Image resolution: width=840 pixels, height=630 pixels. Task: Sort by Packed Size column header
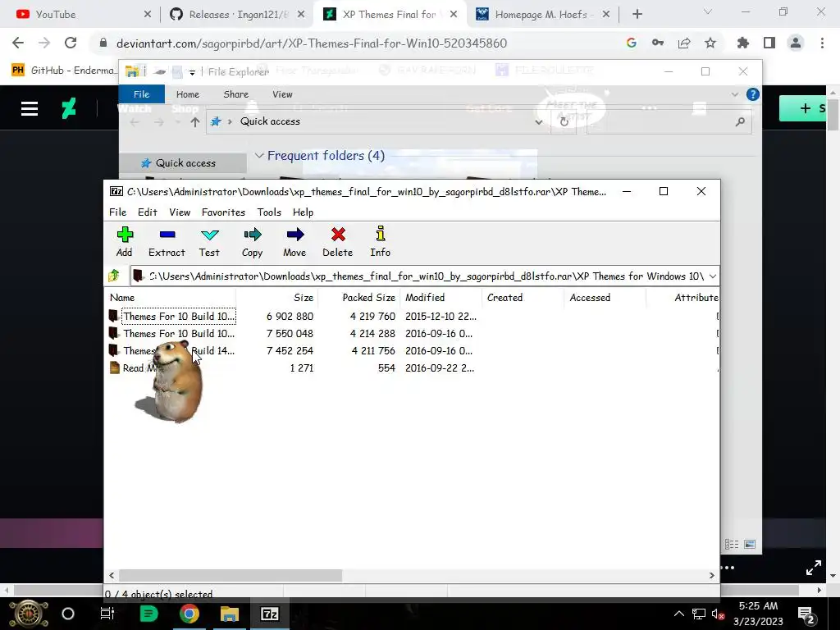[x=359, y=297]
